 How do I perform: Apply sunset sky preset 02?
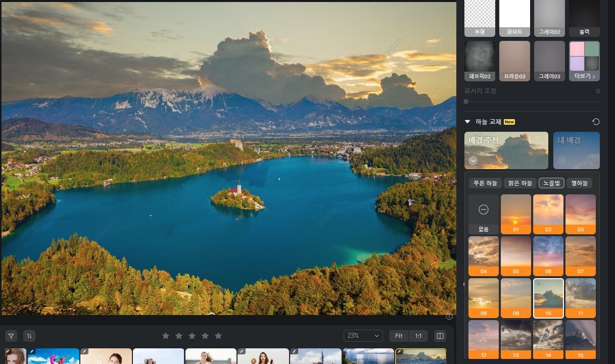548,214
